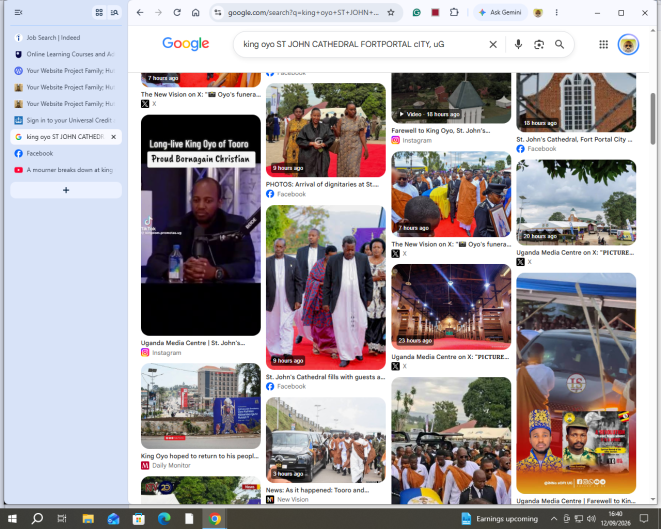Viewport: 661px width, 529px height.
Task: Show hidden system tray icons
Action: click(x=554, y=518)
